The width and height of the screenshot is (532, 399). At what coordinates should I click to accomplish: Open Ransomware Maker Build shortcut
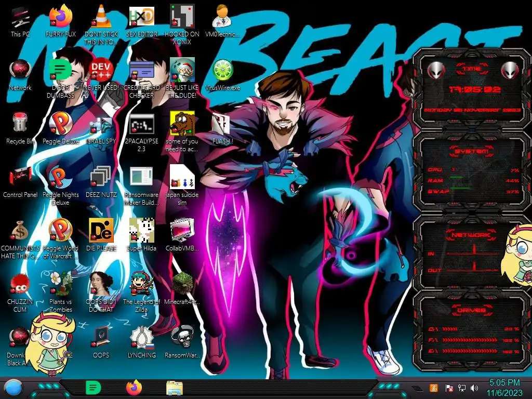click(x=141, y=185)
